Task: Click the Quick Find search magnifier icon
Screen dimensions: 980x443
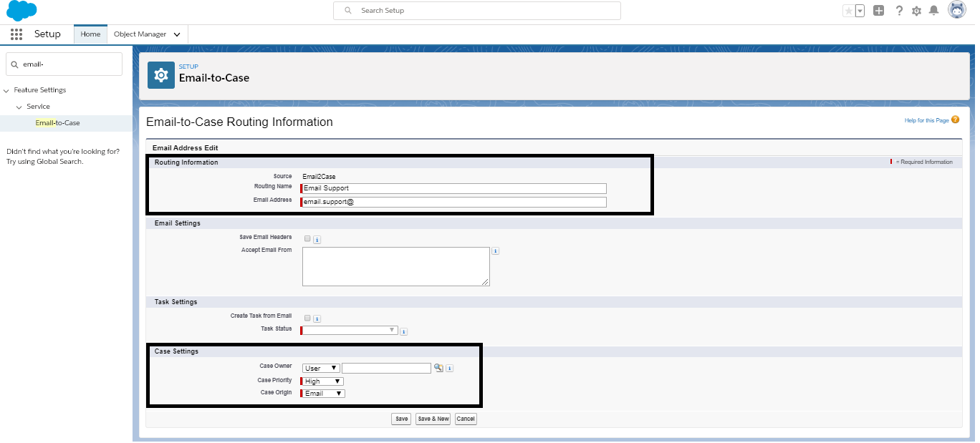Action: [14, 64]
